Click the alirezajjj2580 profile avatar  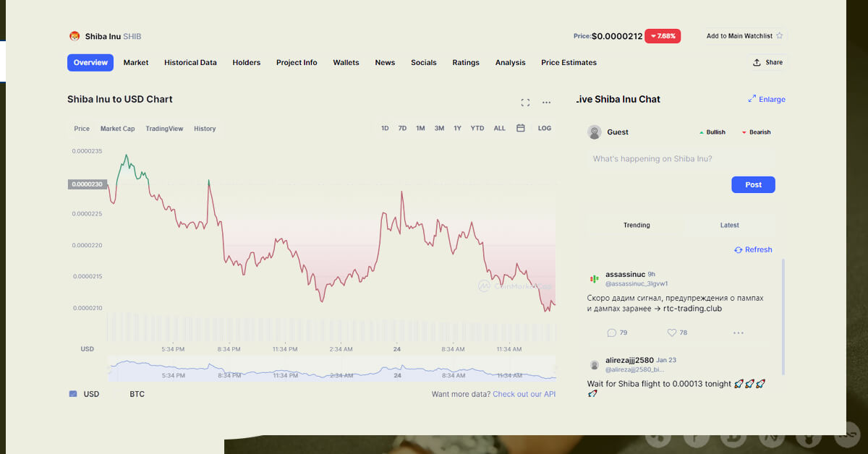pos(595,364)
